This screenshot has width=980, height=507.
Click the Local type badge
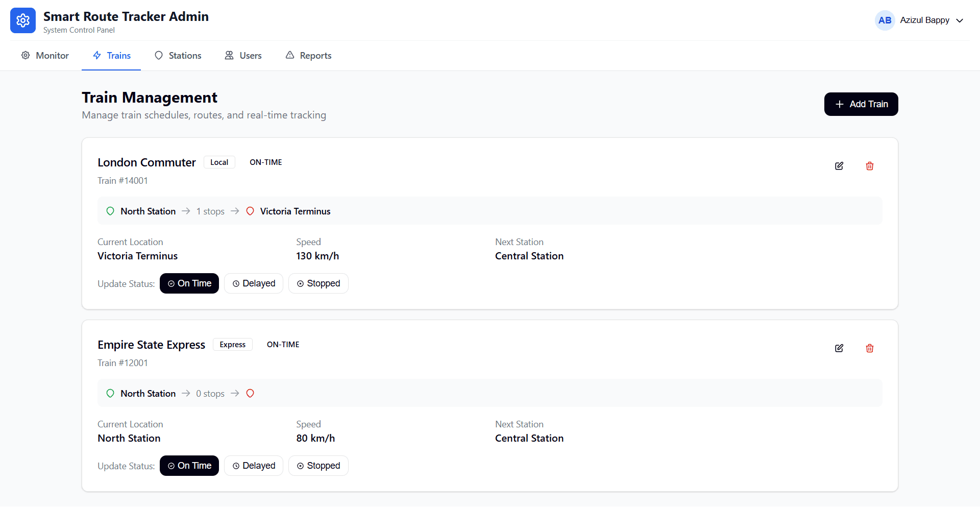coord(219,162)
